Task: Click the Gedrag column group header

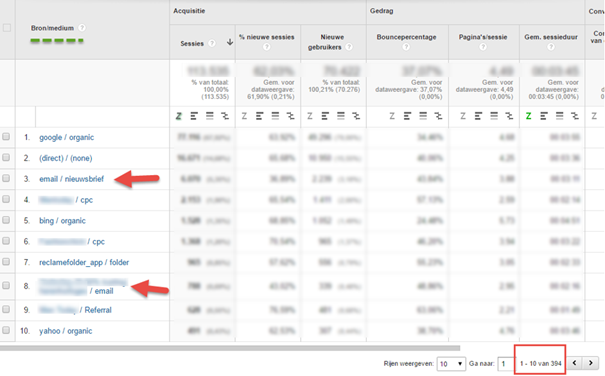Action: (382, 11)
